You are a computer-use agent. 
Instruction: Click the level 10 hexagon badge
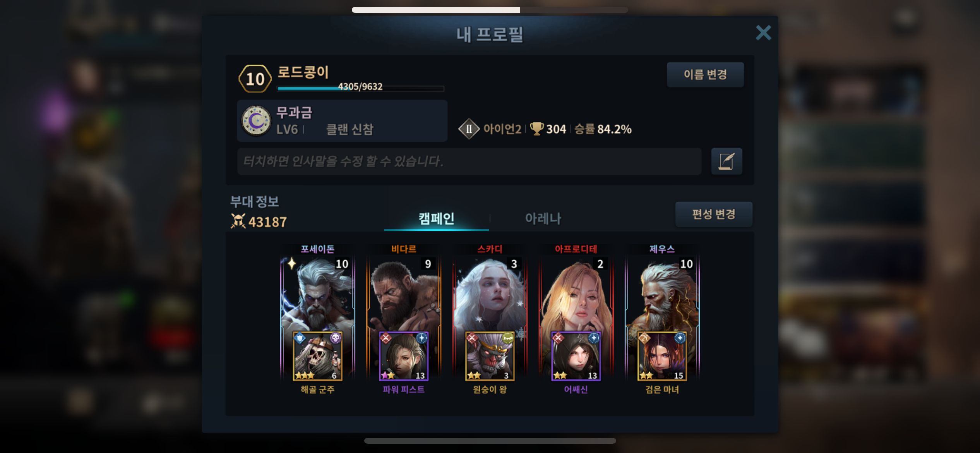(x=255, y=79)
